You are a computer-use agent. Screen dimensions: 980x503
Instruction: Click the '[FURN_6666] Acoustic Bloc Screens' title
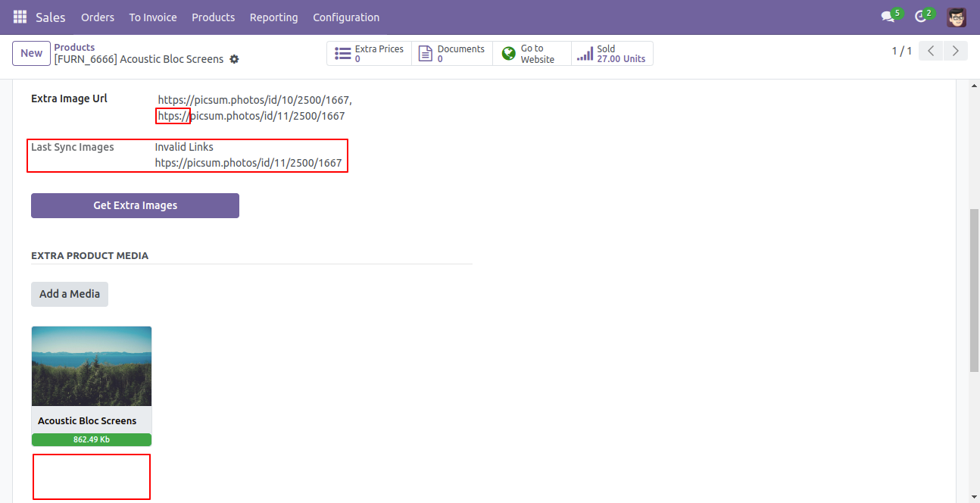click(x=139, y=59)
